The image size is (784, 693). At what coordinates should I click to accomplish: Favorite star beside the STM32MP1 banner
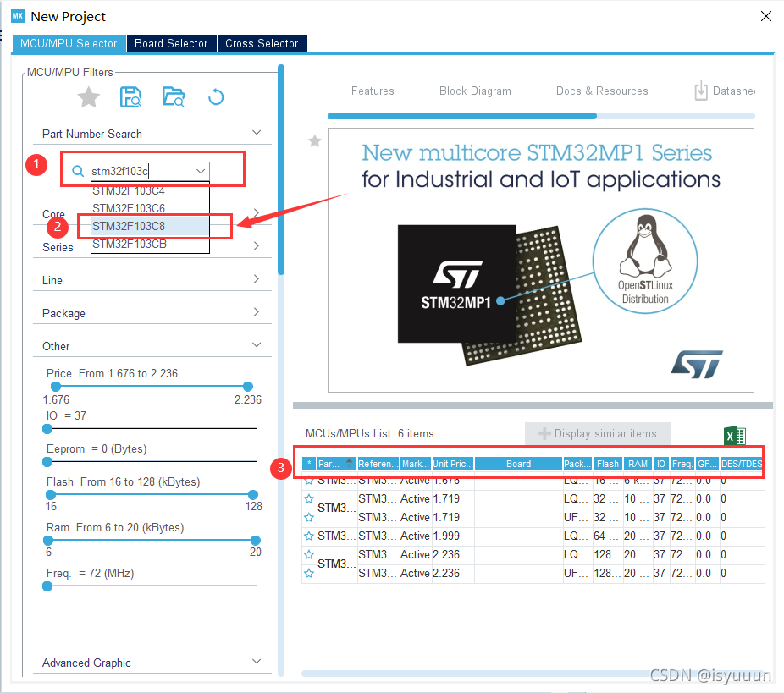coord(314,141)
